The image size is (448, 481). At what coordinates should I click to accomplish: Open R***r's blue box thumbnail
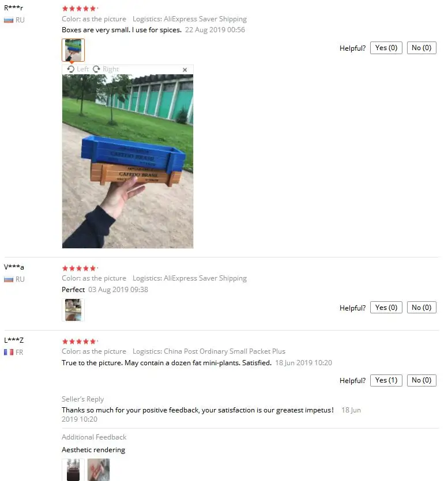73,50
